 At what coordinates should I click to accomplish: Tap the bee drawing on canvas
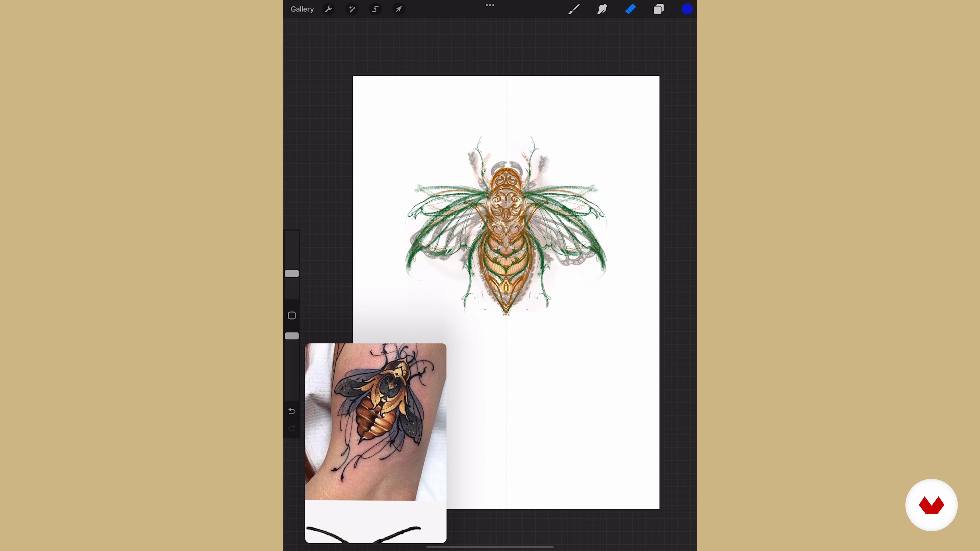coord(506,225)
